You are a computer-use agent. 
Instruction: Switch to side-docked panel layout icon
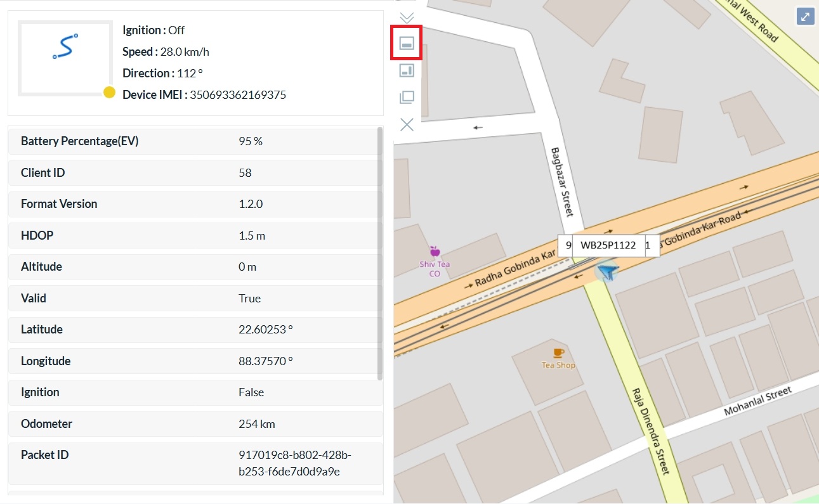(x=407, y=70)
